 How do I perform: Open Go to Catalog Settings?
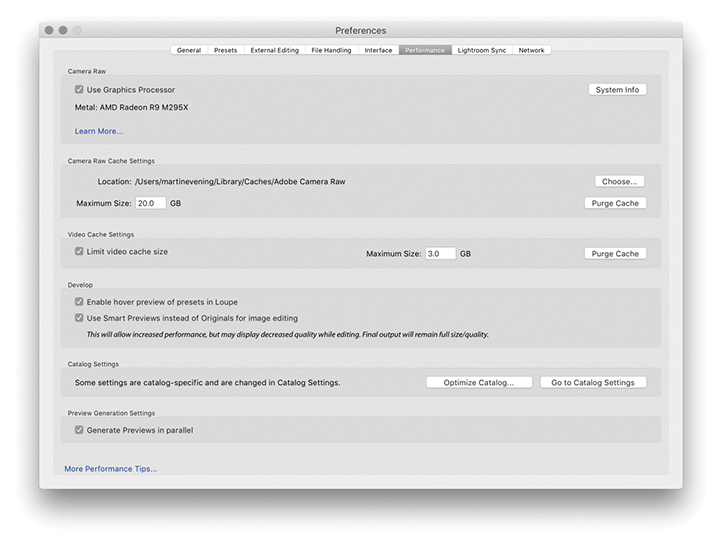click(x=593, y=382)
